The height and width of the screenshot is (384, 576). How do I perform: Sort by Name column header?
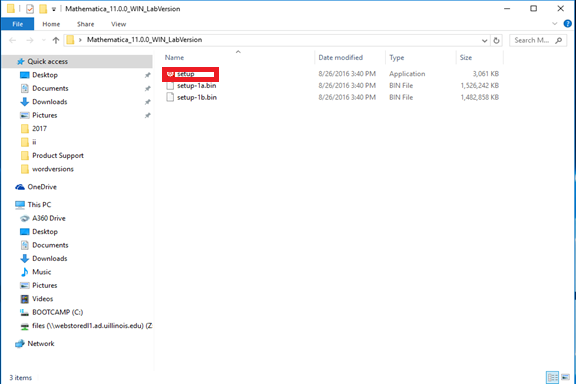(174, 57)
